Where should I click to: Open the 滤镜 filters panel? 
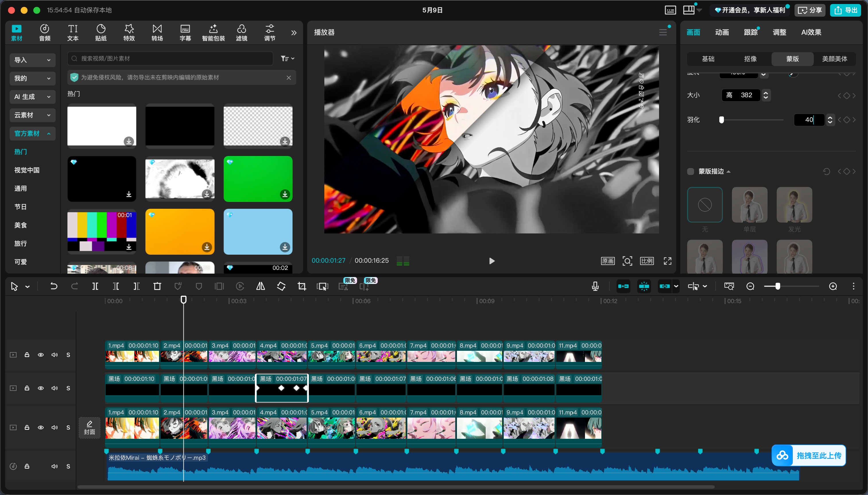[x=242, y=33]
